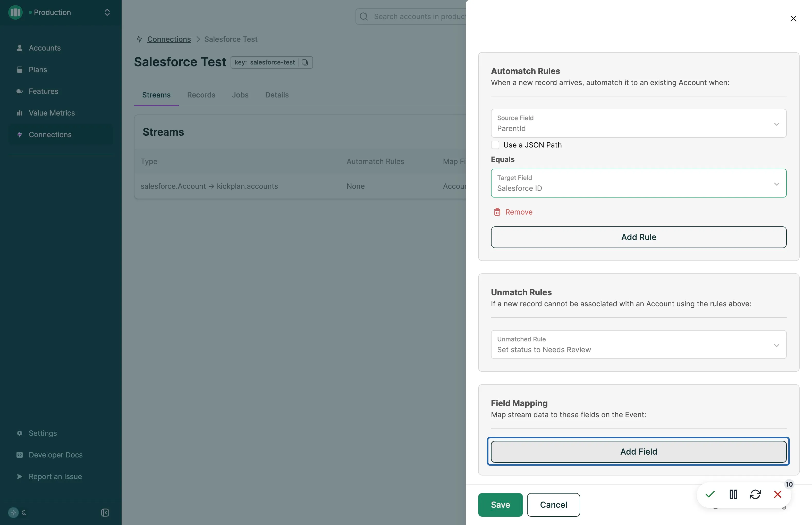Save the stream configuration

(500, 505)
